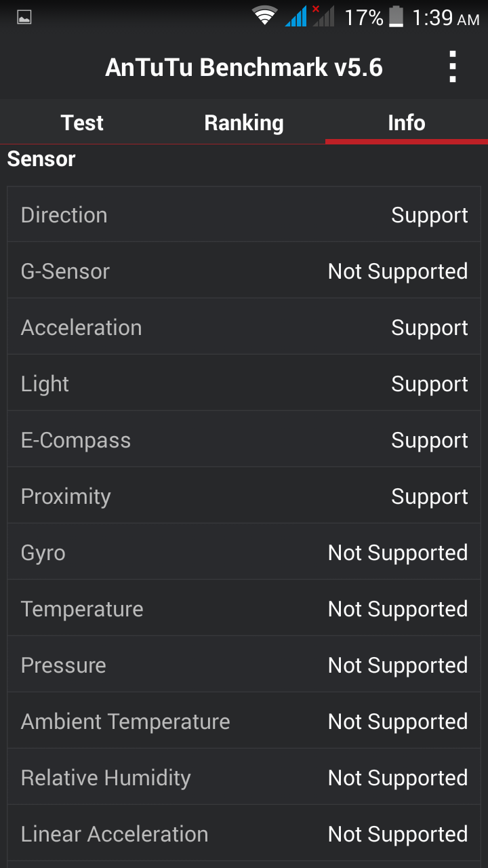
Task: Select the Pressure sensor row
Action: click(244, 665)
